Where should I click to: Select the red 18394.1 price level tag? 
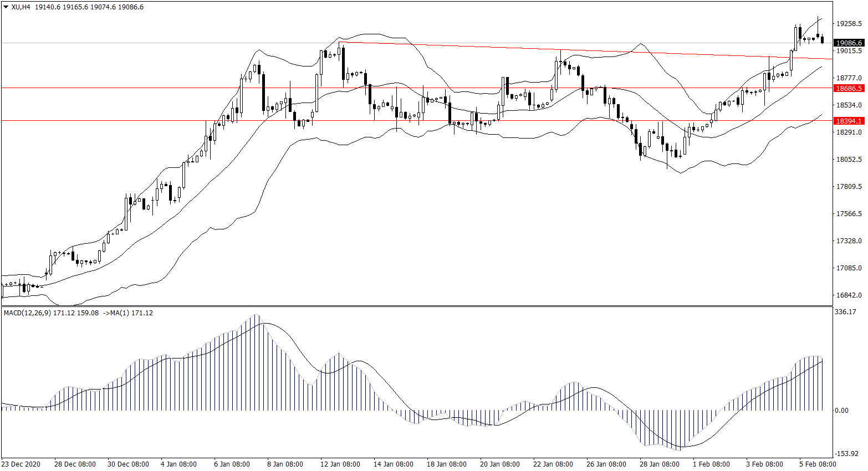849,121
